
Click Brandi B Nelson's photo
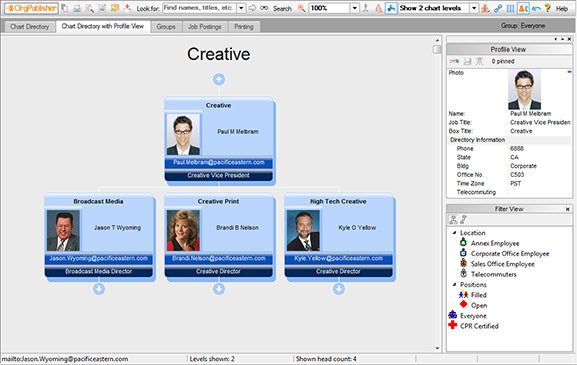pos(183,231)
